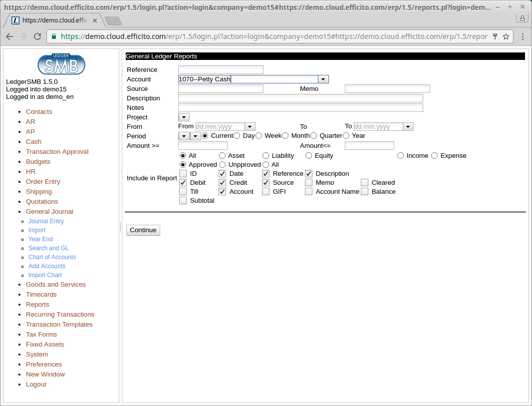Click the key icon in address bar

pyautogui.click(x=495, y=36)
